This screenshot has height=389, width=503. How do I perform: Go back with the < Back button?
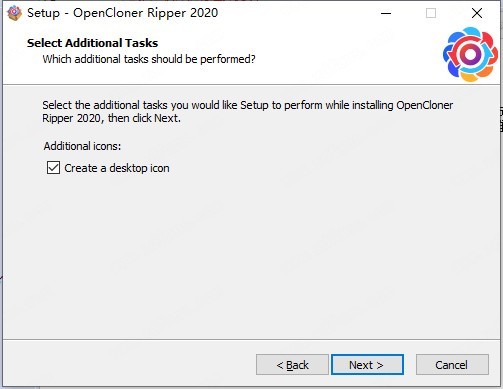point(292,365)
